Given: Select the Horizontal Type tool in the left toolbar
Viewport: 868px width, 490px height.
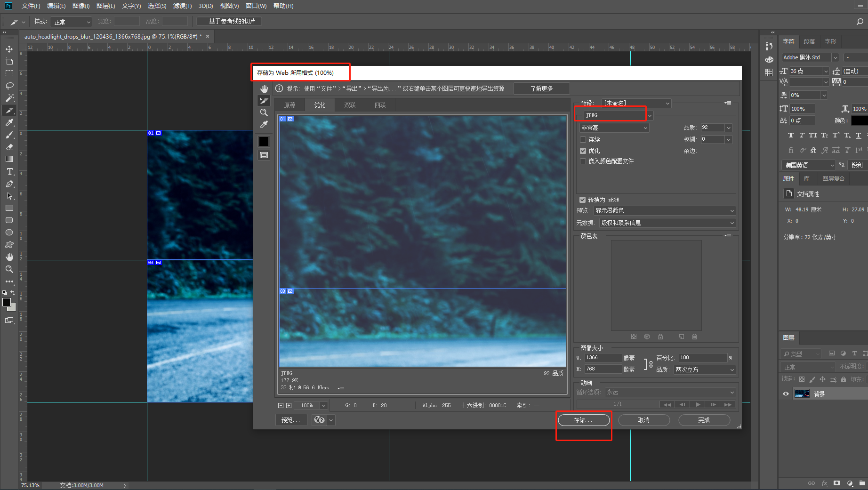Looking at the screenshot, I should point(9,171).
